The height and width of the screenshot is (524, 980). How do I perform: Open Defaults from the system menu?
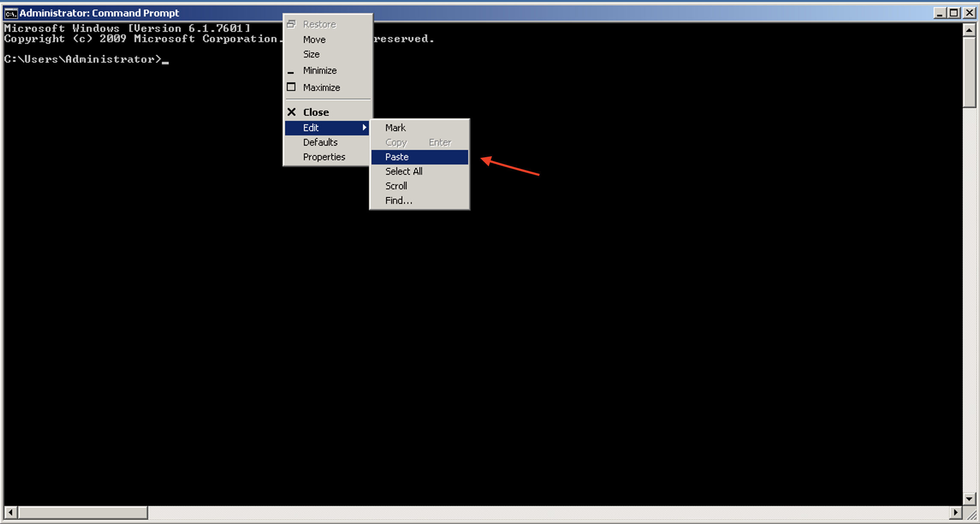tap(320, 142)
